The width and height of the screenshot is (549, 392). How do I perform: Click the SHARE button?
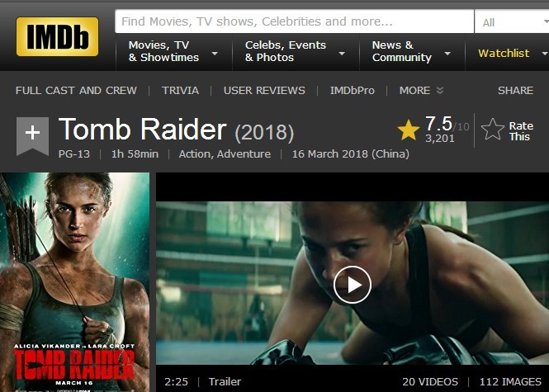click(515, 90)
